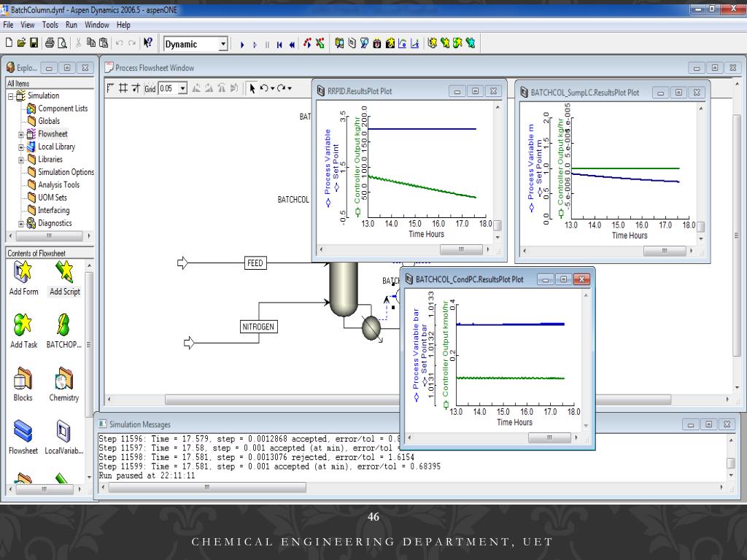The image size is (747, 560).
Task: Pause the simulation run
Action: [267, 44]
